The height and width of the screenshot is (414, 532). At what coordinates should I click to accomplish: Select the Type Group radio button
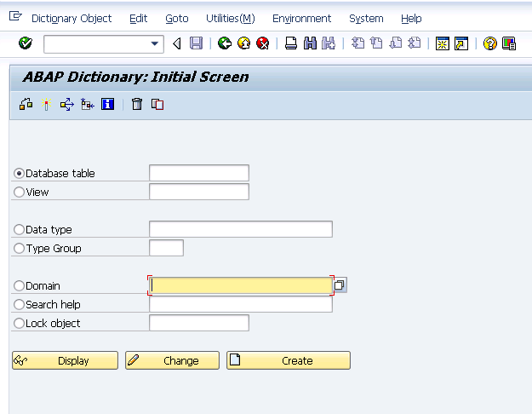[x=19, y=248]
